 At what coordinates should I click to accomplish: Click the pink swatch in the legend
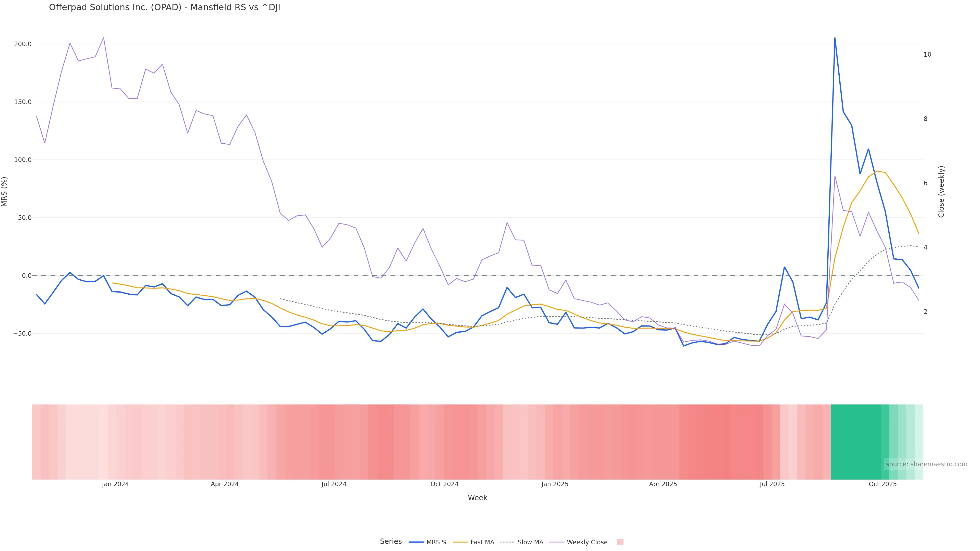[x=620, y=542]
